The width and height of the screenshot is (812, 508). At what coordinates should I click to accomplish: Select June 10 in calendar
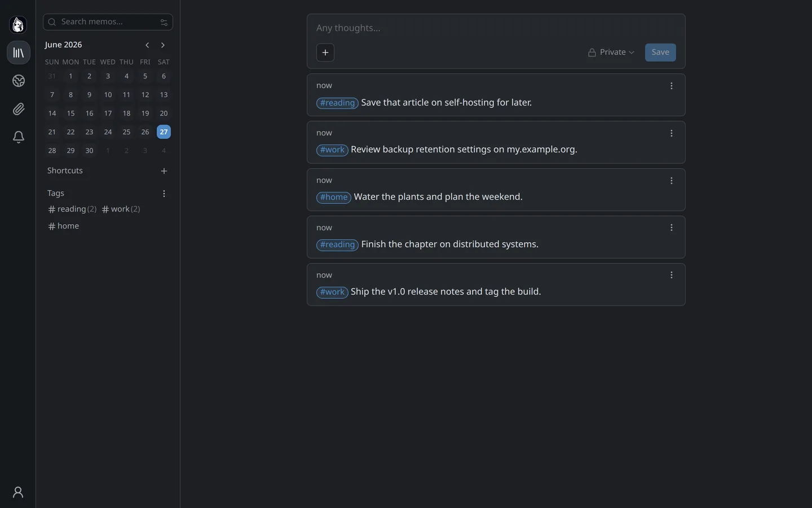[108, 95]
